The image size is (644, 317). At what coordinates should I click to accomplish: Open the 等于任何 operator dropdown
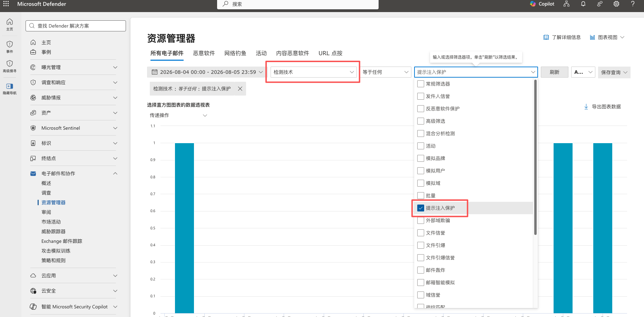386,72
